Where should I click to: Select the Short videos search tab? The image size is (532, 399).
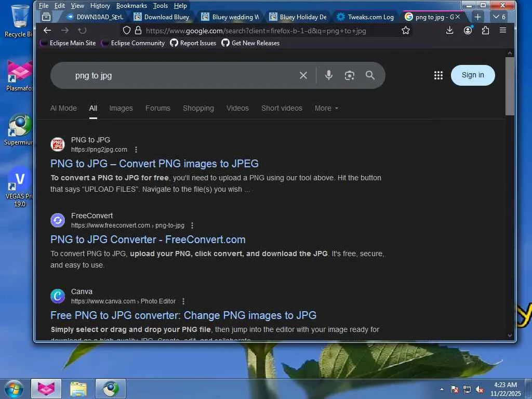point(282,108)
